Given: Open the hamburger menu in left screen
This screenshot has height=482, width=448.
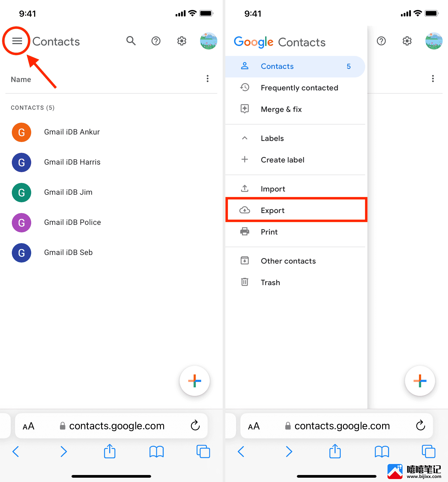Looking at the screenshot, I should pos(17,41).
